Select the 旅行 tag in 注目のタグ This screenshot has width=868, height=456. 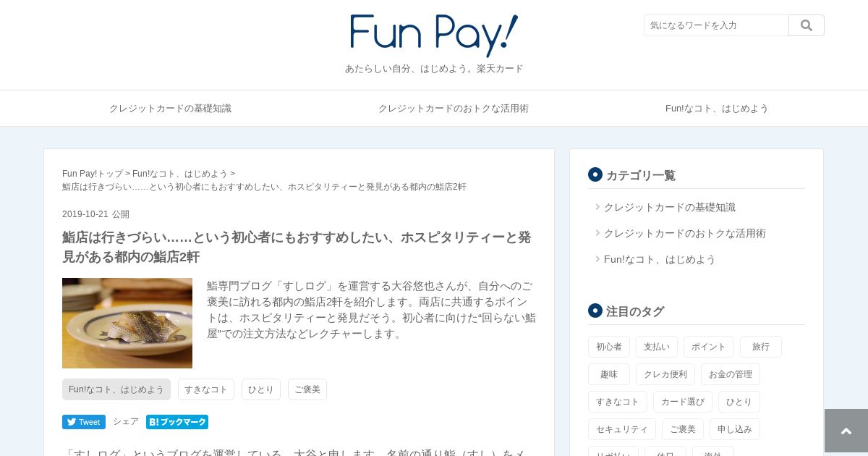(x=761, y=347)
